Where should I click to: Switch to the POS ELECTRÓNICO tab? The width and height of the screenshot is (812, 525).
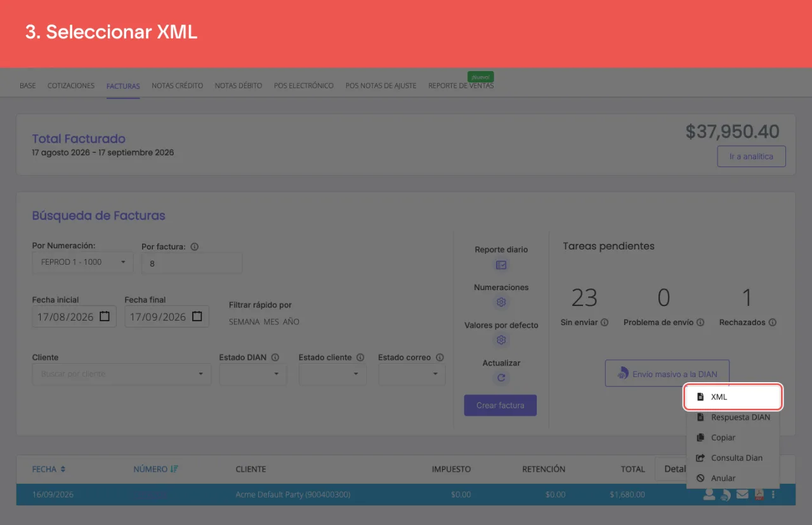coord(304,86)
